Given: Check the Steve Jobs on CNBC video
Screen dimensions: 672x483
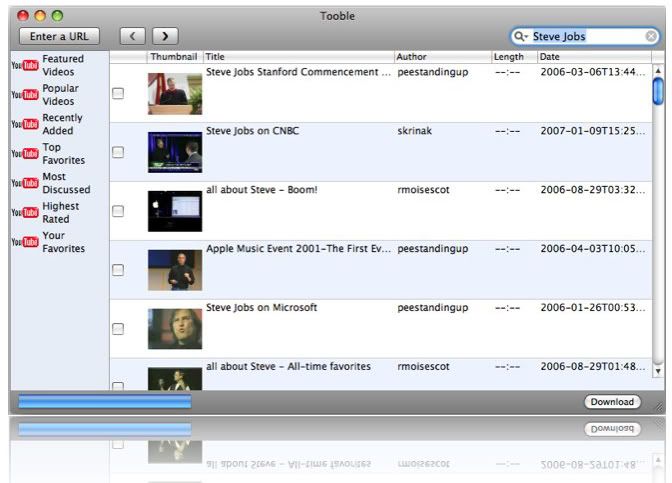Looking at the screenshot, I should (x=118, y=152).
